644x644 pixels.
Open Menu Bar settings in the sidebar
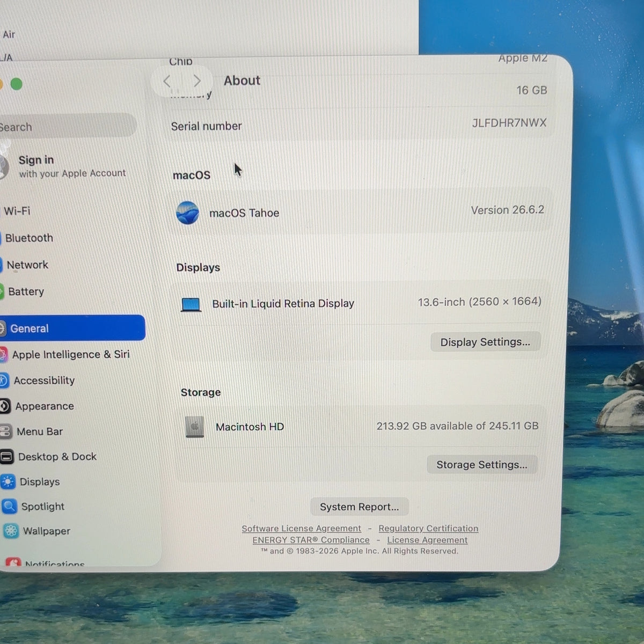pyautogui.click(x=32, y=431)
